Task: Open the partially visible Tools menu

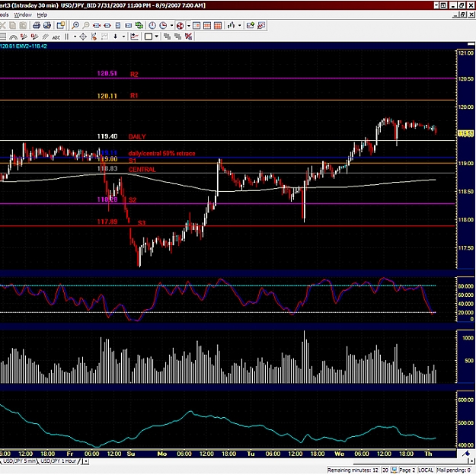Action: pyautogui.click(x=5, y=14)
